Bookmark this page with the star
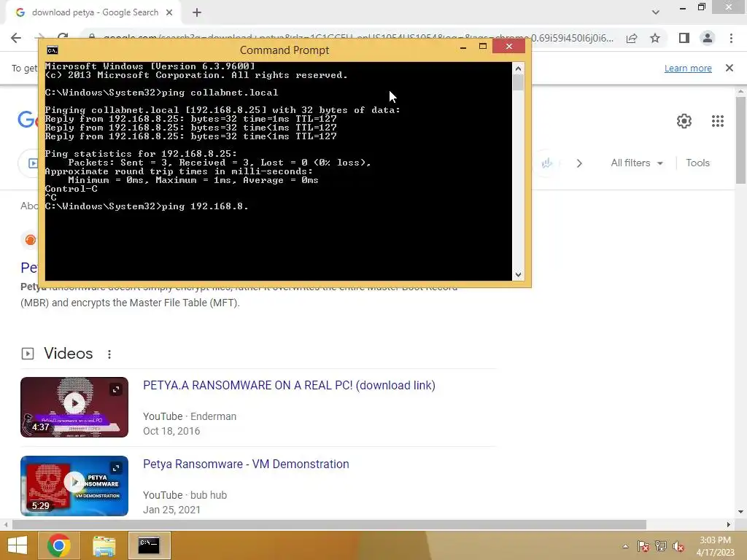The width and height of the screenshot is (747, 560). point(655,38)
